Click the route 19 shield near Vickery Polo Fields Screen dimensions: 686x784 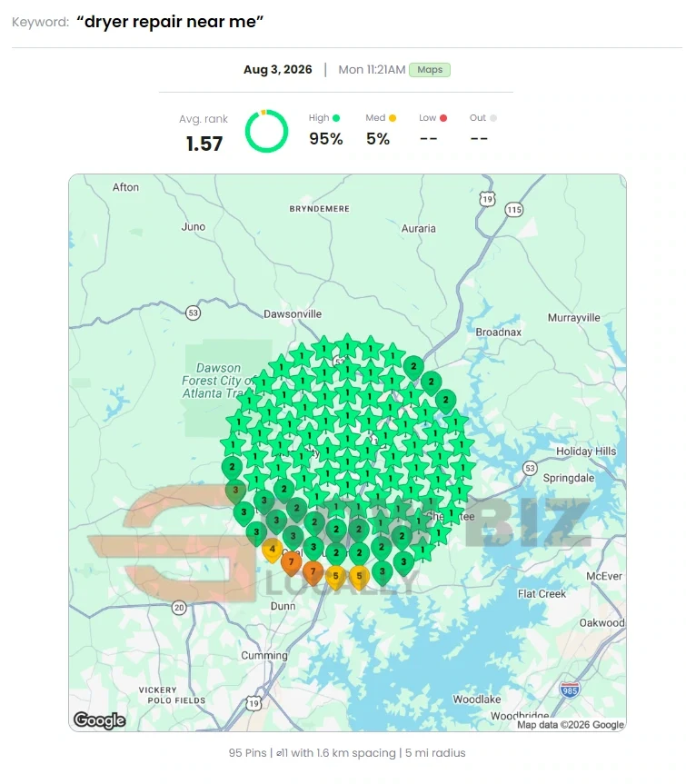254,703
